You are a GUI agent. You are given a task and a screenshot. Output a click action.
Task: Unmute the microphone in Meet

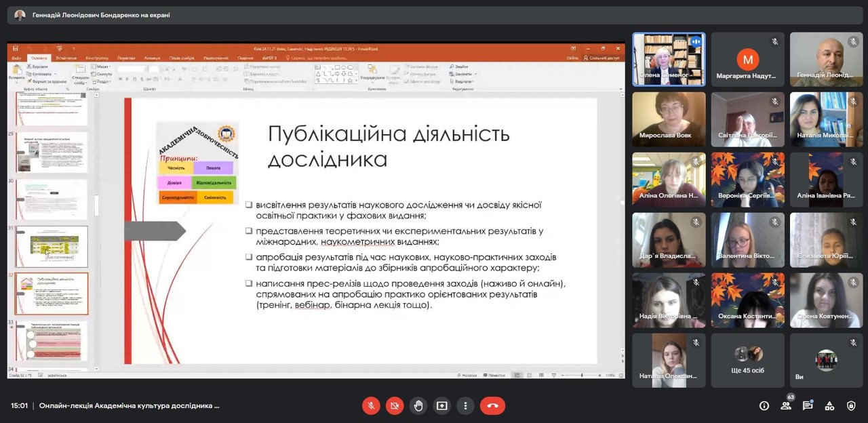point(371,405)
